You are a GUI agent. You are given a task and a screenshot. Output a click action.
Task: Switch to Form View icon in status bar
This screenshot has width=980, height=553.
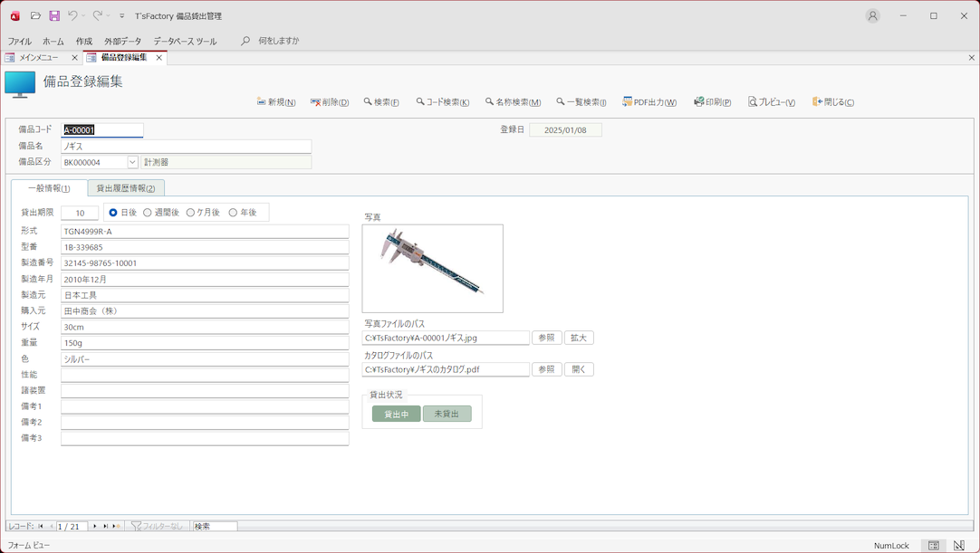933,546
